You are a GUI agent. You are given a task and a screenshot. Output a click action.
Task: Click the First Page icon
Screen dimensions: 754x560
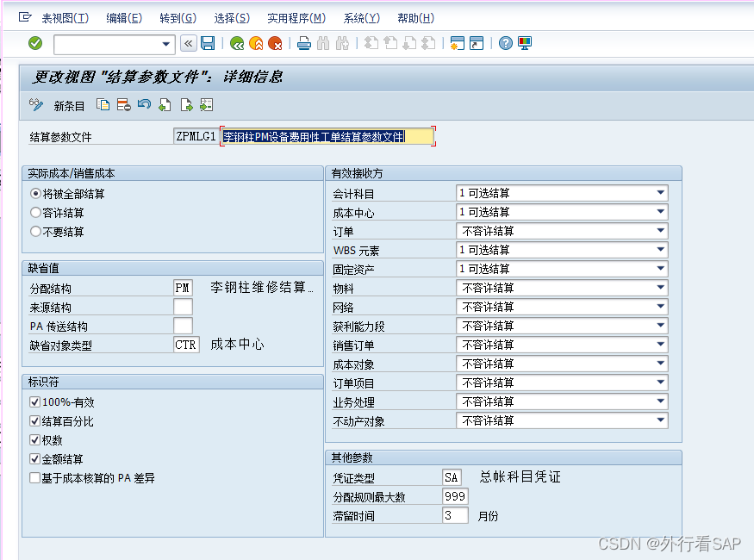(371, 43)
